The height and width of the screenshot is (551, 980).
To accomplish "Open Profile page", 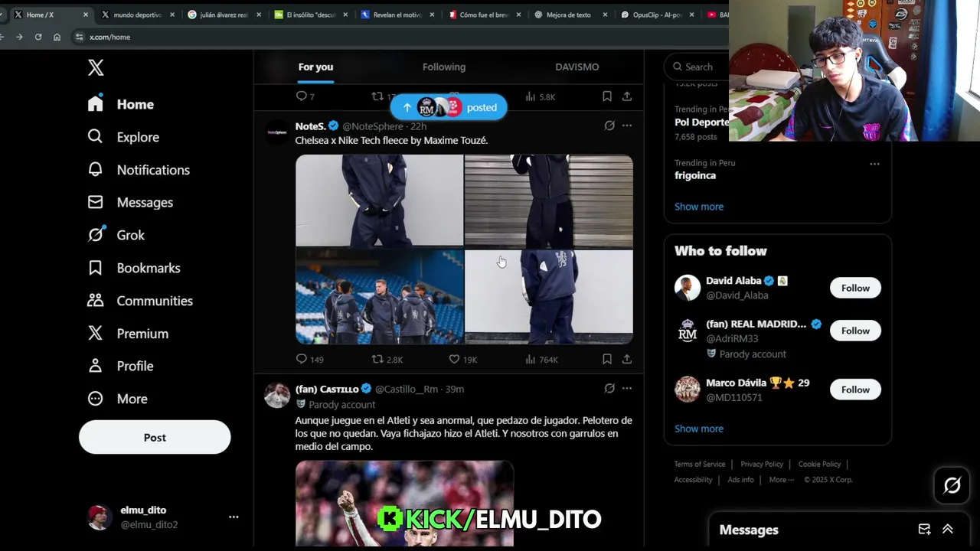I will tap(121, 366).
